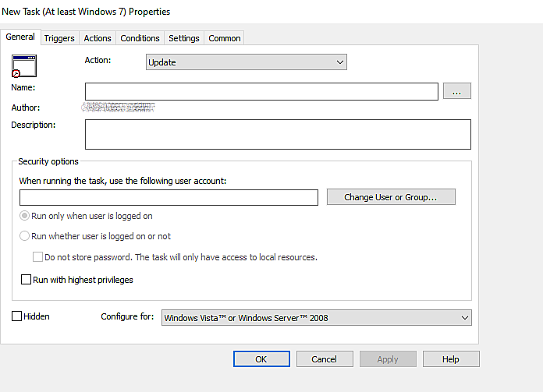Click the user account text field
The height and width of the screenshot is (392, 543).
pyautogui.click(x=169, y=197)
